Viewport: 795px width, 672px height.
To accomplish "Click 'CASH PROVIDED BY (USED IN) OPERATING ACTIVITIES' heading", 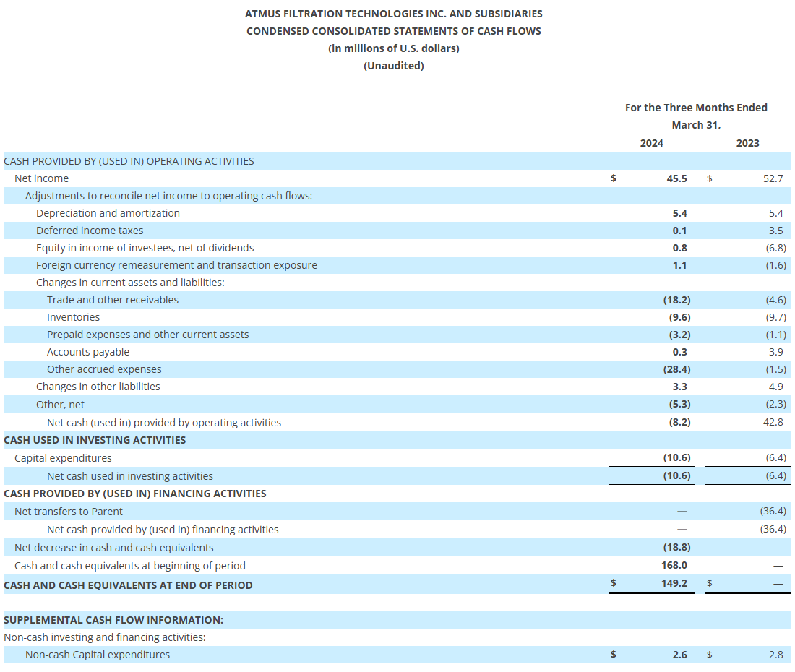I will pos(129,161).
